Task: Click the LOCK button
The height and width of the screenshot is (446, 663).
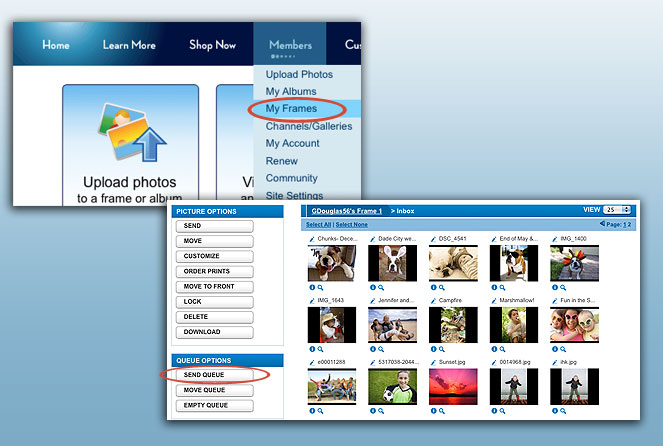Action: (x=215, y=302)
